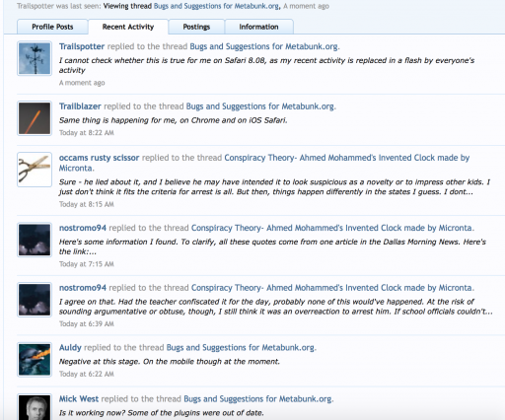Open Bugs and Suggestions thread in Auldy's entry

click(x=241, y=347)
